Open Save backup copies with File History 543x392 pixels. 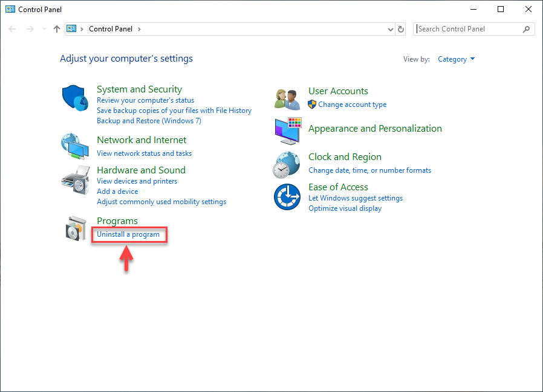pos(174,111)
